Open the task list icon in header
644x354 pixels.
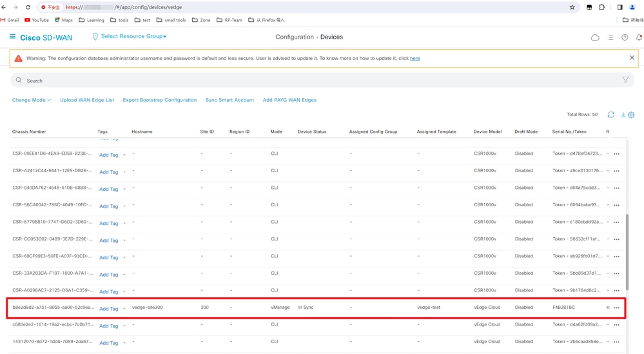[x=610, y=37]
